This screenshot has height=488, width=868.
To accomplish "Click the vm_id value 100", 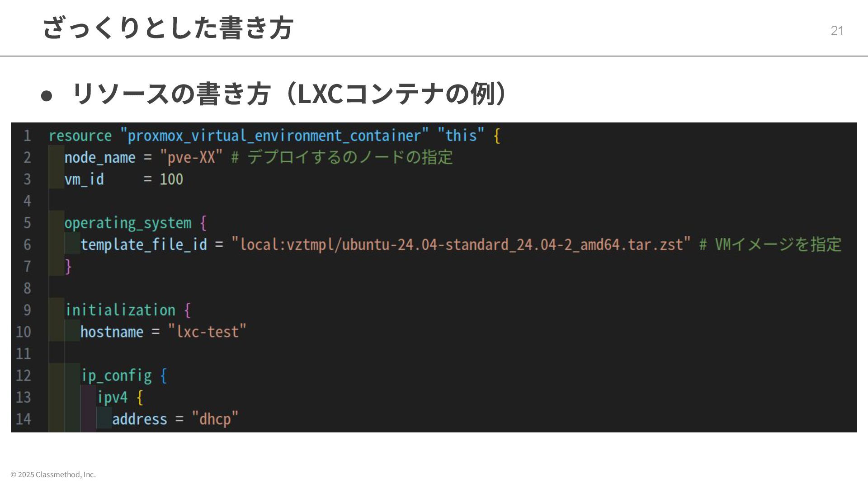I will pos(171,179).
